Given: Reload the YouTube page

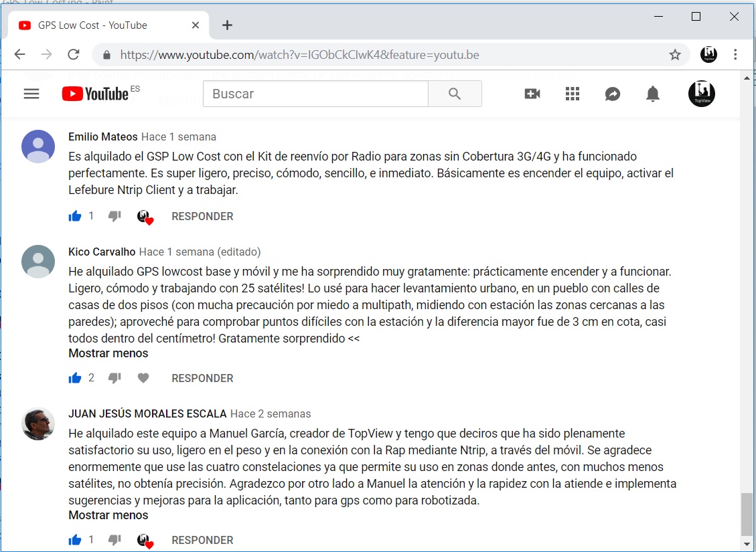Looking at the screenshot, I should (73, 54).
